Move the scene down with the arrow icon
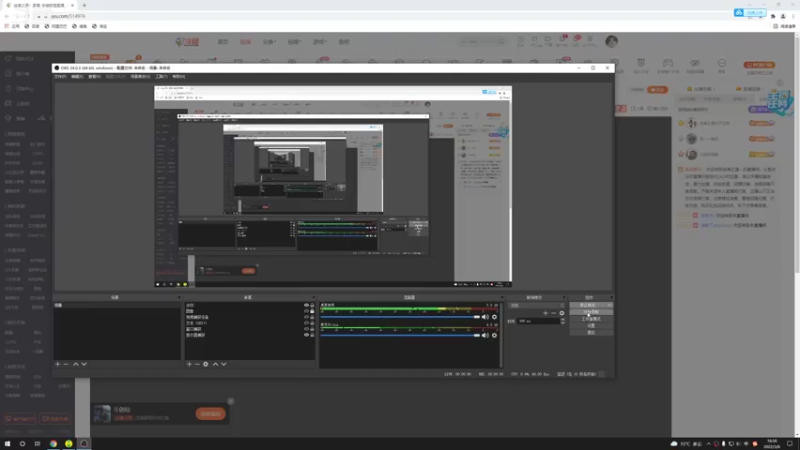800x450 pixels. coord(84,364)
